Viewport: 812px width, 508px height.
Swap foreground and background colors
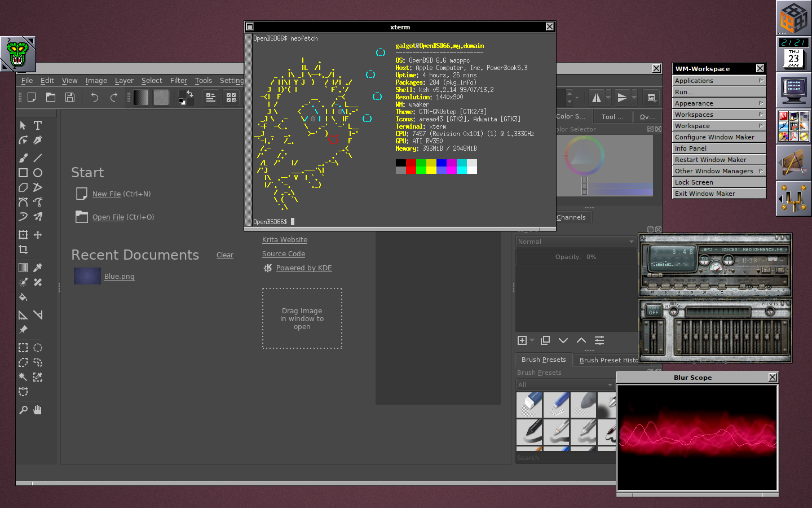190,93
